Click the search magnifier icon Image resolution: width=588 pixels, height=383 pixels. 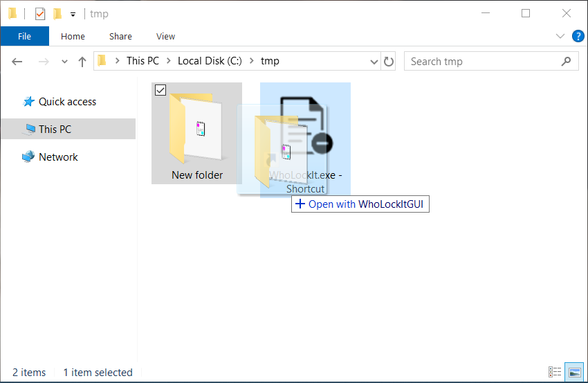pyautogui.click(x=567, y=61)
